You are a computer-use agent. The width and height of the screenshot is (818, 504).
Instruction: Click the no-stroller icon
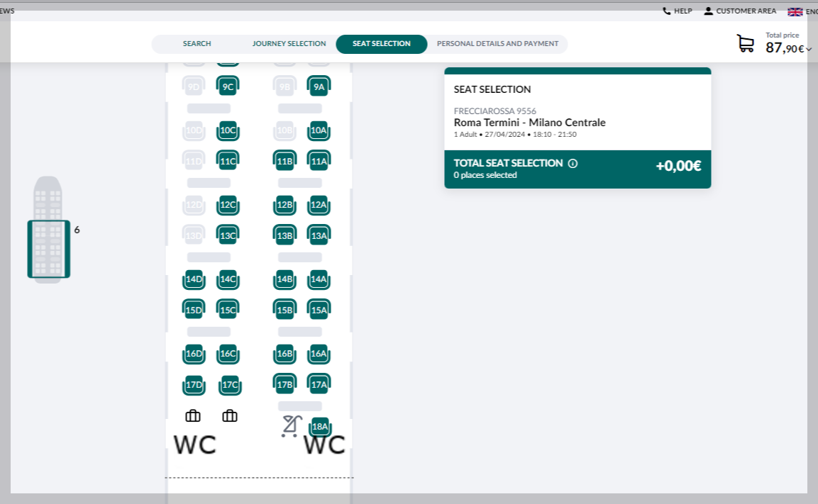point(292,426)
